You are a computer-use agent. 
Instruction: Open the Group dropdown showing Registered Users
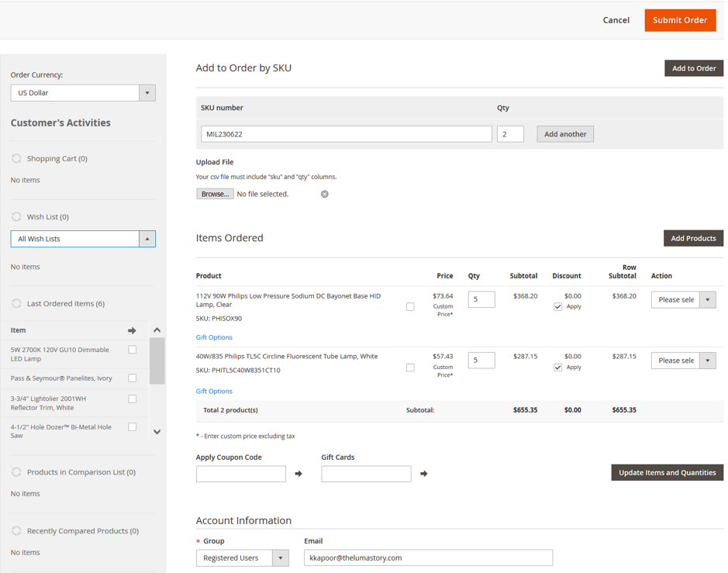pyautogui.click(x=243, y=557)
